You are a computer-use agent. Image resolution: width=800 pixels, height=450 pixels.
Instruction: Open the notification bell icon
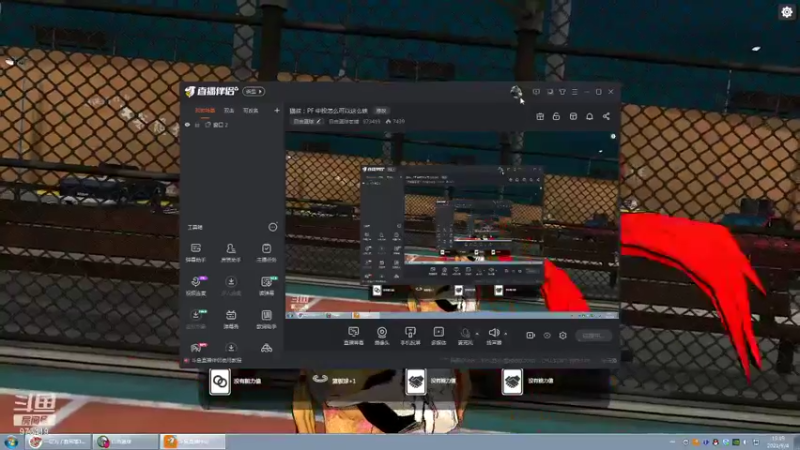[x=589, y=116]
